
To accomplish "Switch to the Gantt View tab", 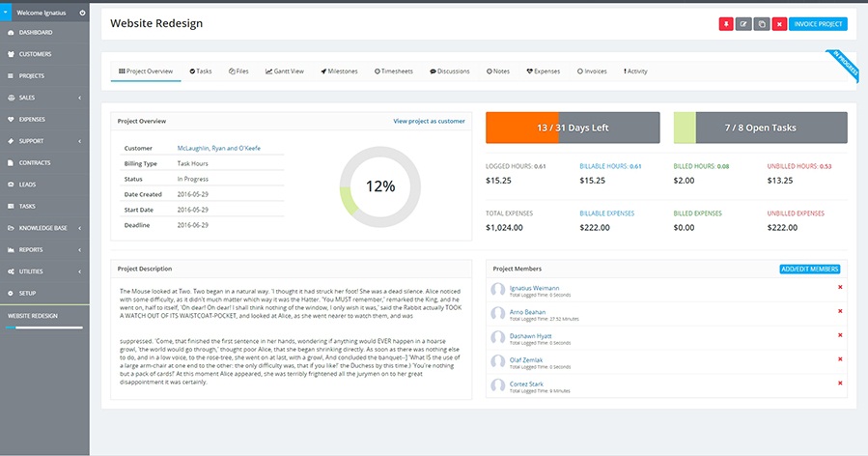I will coord(284,71).
